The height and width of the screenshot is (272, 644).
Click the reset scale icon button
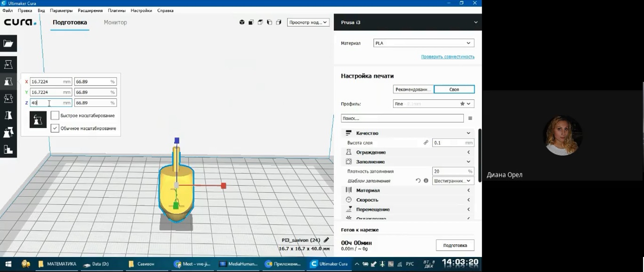click(38, 120)
